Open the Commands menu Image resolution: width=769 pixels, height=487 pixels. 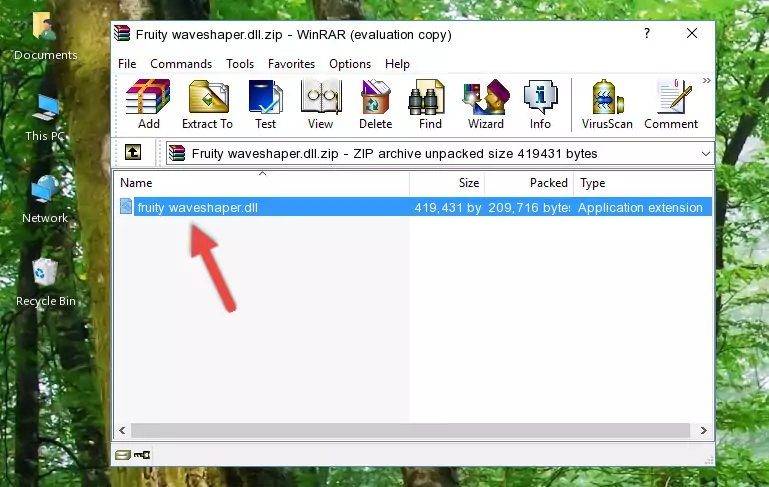(x=181, y=64)
